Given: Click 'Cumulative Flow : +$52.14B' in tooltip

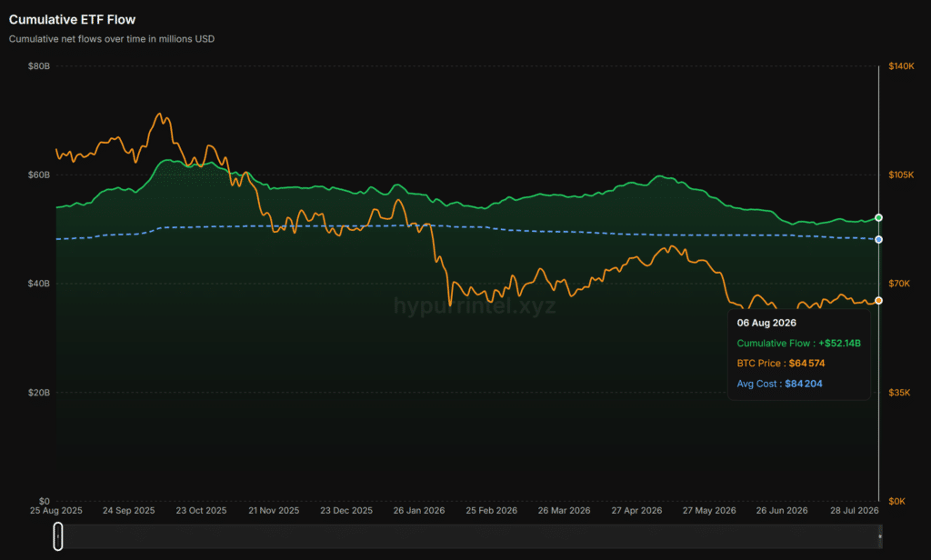Looking at the screenshot, I should [x=798, y=344].
